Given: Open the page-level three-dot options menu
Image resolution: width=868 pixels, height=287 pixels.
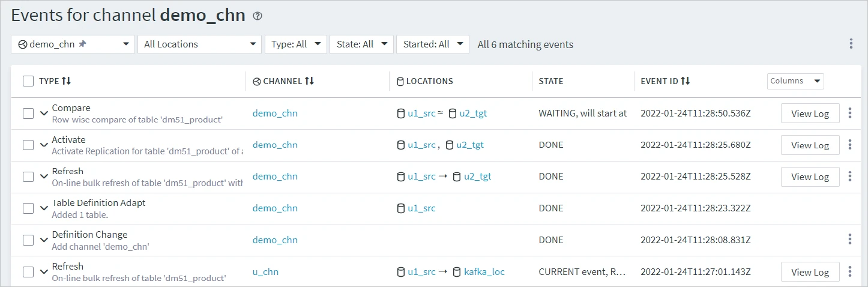Looking at the screenshot, I should [x=851, y=44].
